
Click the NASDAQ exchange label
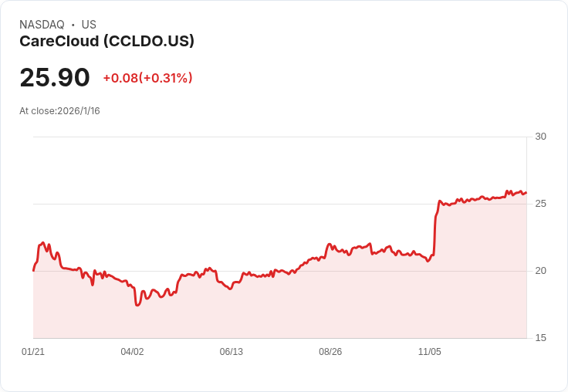(x=42, y=25)
